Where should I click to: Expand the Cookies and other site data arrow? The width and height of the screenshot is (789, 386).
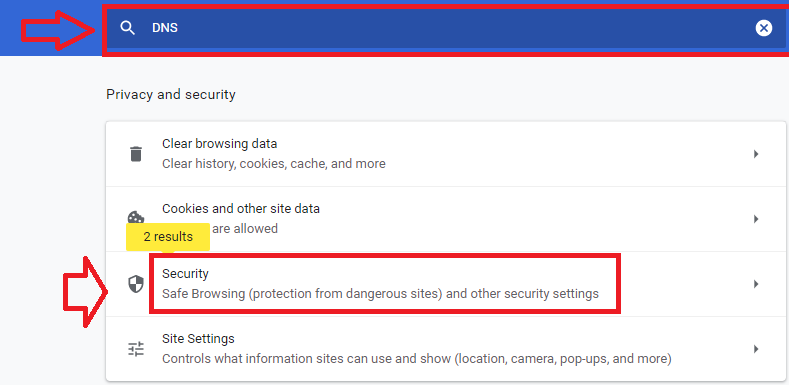(x=756, y=219)
